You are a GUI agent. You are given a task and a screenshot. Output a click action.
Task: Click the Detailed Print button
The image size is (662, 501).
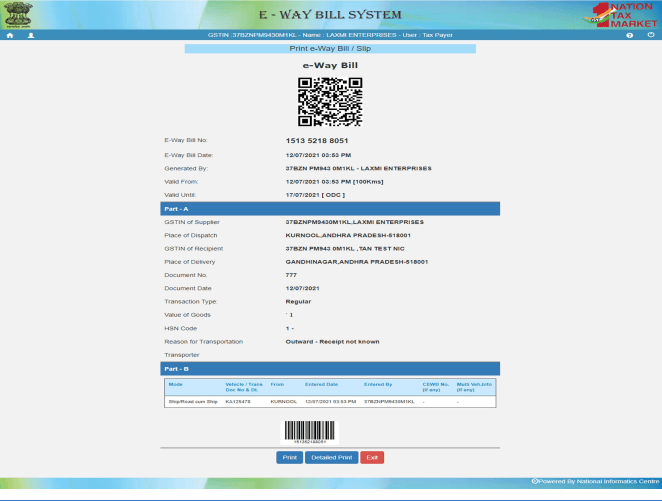pyautogui.click(x=331, y=458)
